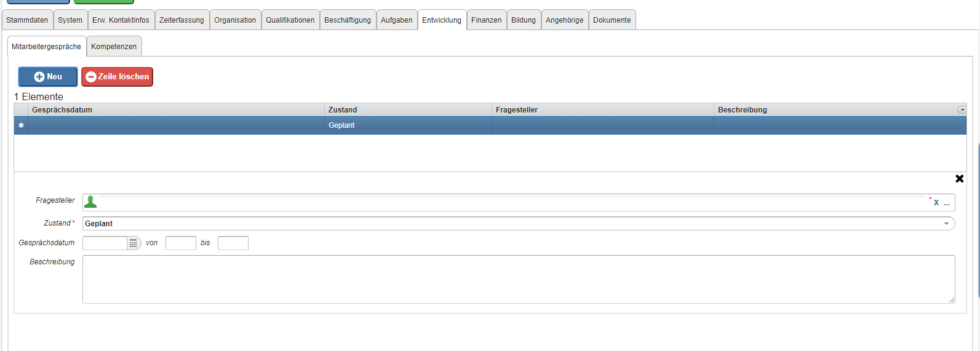Click the Fragesteller column header
Viewport: 980px width, 351px height.
click(517, 110)
